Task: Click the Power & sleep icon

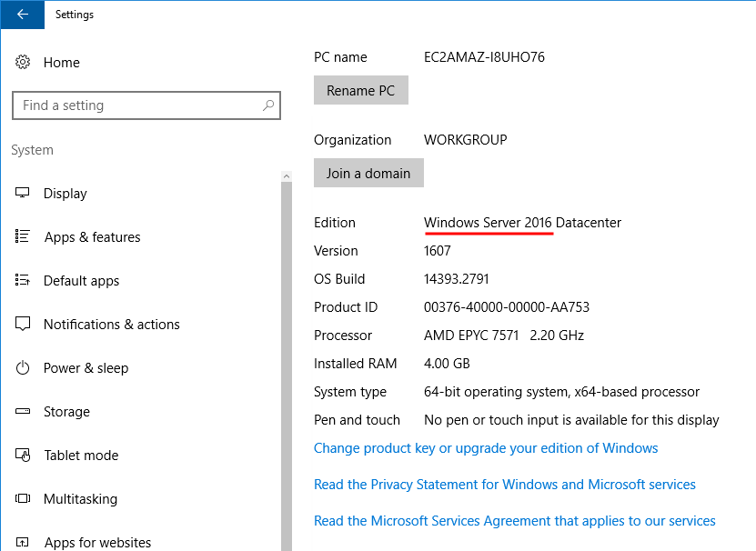Action: point(23,368)
